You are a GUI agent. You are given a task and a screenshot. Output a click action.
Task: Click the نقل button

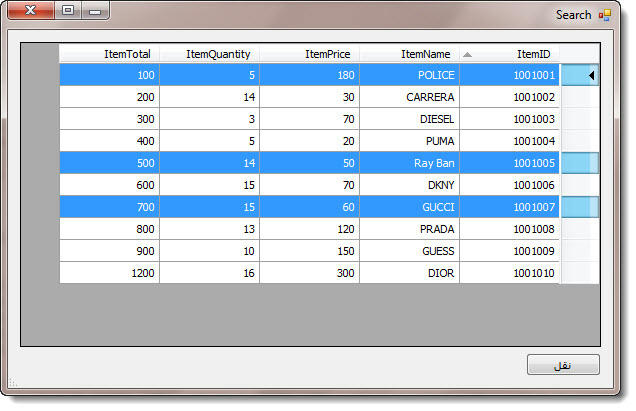pos(563,365)
